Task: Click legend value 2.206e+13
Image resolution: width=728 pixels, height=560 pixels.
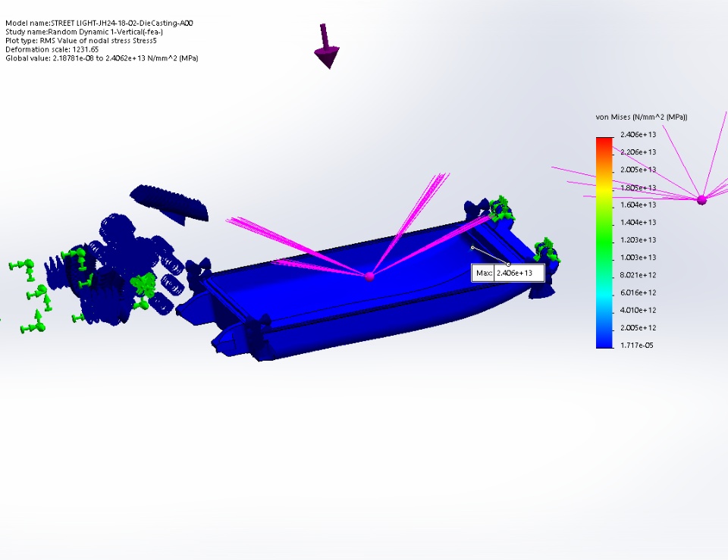Action: point(638,152)
